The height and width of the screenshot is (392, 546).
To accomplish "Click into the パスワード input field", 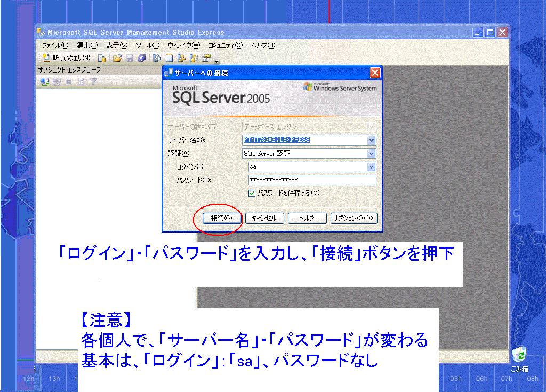I will [x=312, y=180].
